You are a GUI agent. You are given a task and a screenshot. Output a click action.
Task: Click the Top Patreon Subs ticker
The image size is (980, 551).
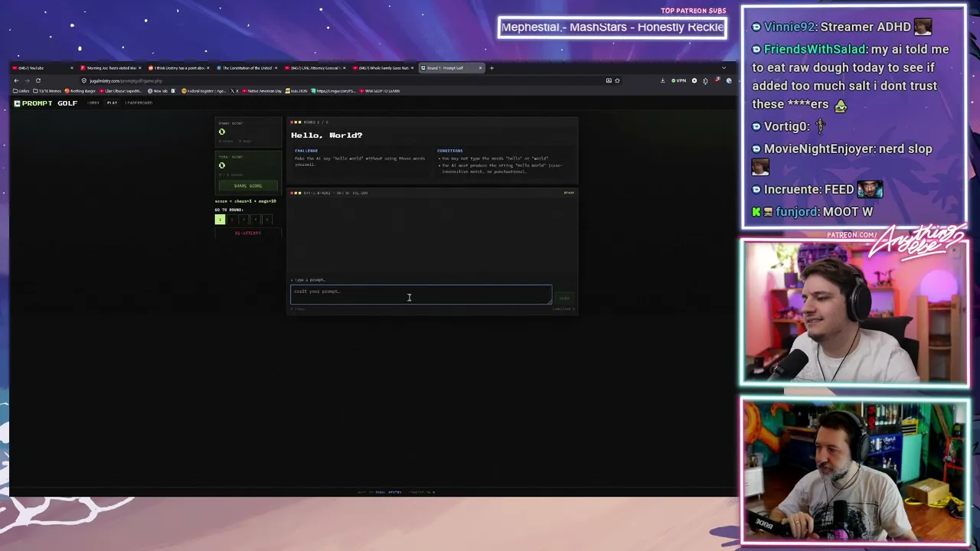tap(612, 27)
